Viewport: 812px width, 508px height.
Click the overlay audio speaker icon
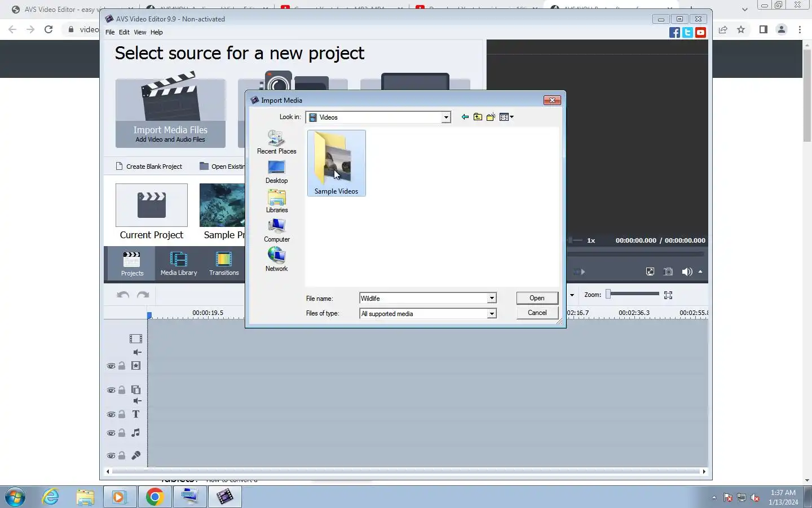(138, 401)
